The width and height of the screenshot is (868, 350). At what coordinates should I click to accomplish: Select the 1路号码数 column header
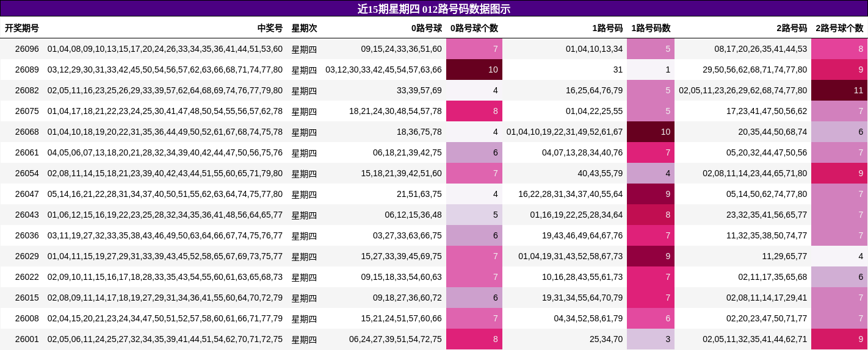coord(651,28)
